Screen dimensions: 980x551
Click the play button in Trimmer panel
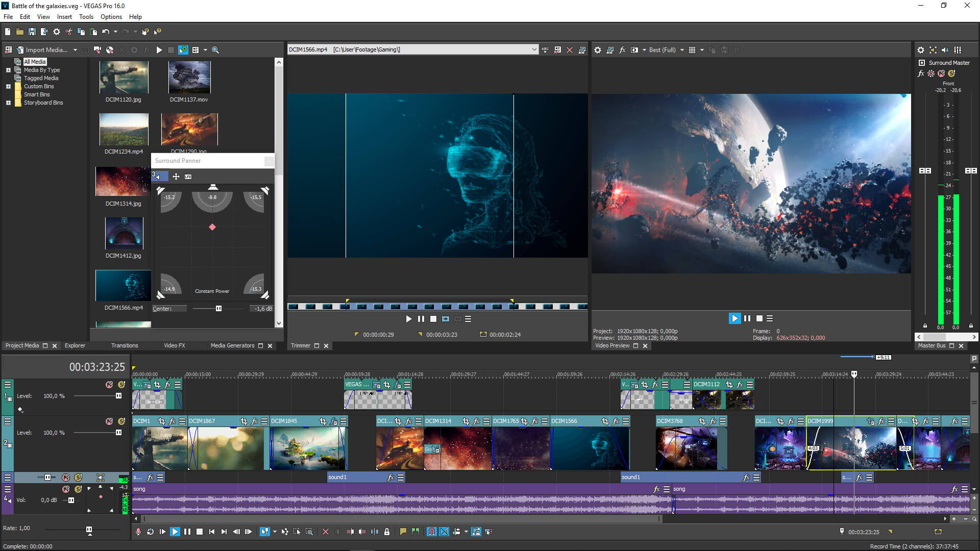pos(408,319)
